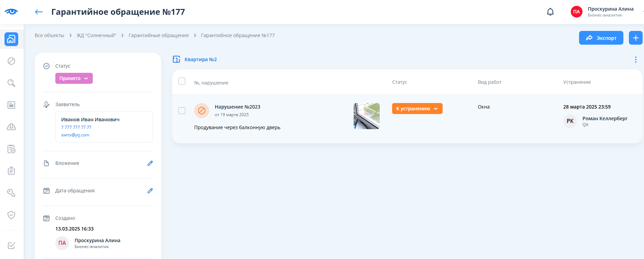Edit Вложения with the pencil icon
The image size is (644, 259).
150,163
